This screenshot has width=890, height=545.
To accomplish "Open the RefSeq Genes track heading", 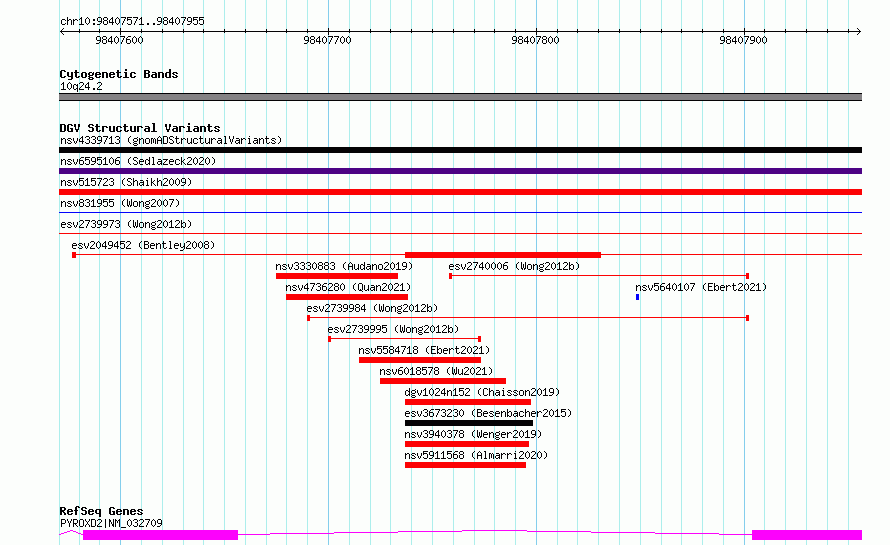I will (101, 511).
